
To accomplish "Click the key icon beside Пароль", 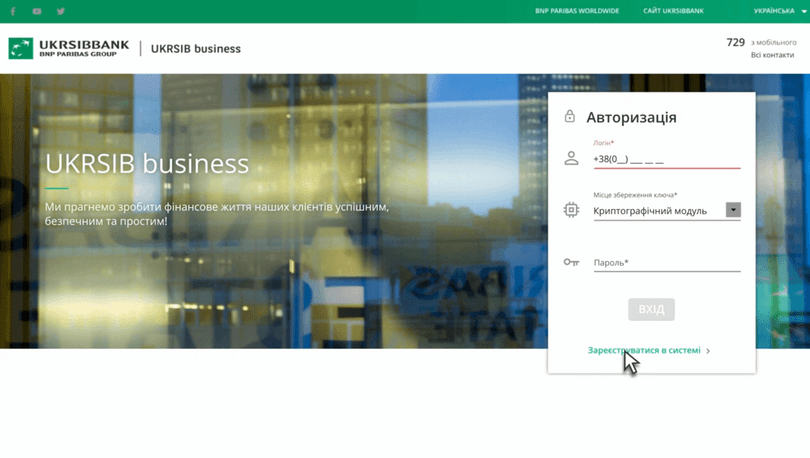I will (571, 262).
